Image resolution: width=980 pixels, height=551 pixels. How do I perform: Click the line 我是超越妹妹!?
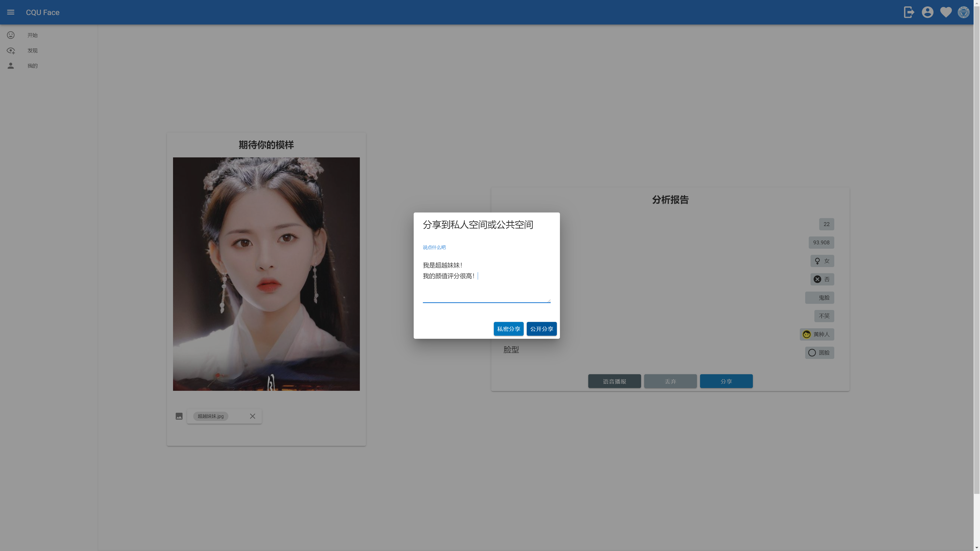click(443, 265)
